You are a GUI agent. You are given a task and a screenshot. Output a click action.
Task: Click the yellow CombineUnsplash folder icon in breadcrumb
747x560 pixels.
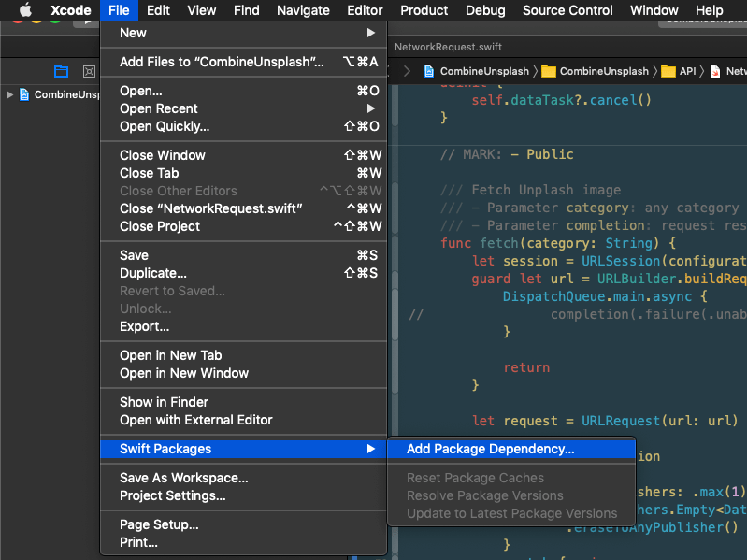point(549,71)
